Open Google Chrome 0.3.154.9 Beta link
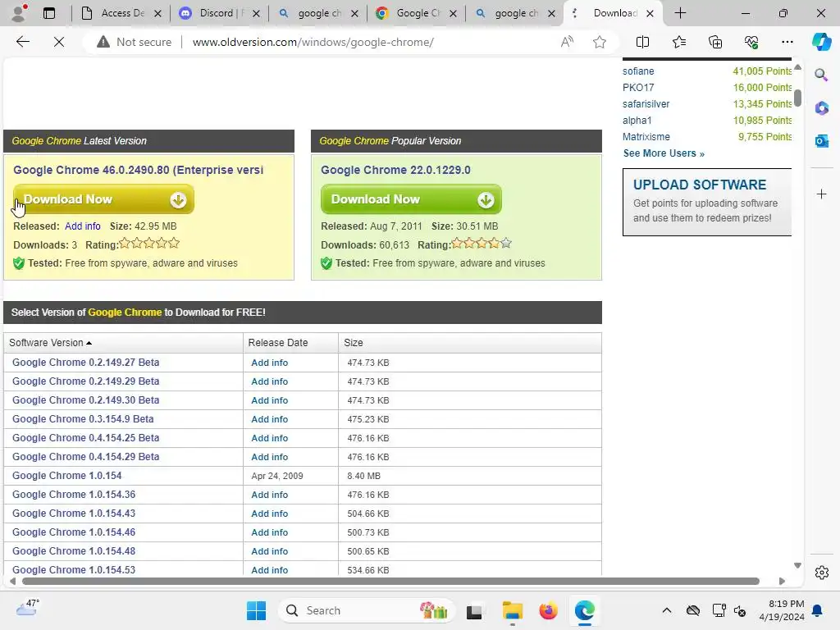This screenshot has height=630, width=840. (83, 419)
